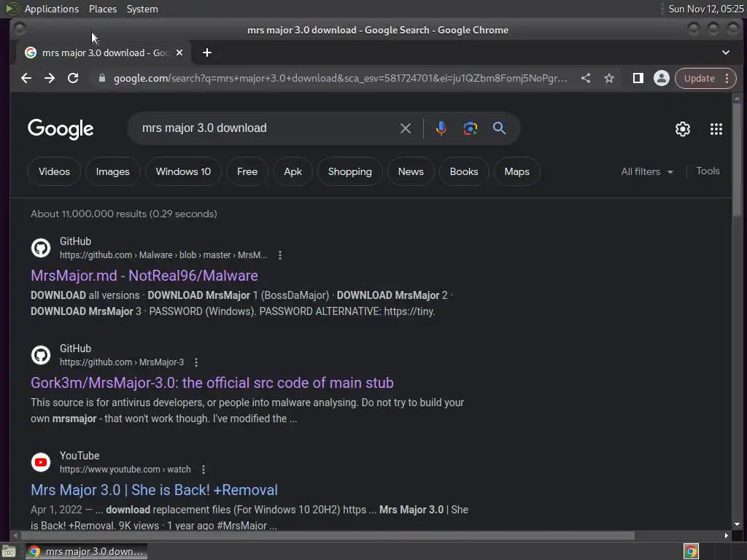Viewport: 747px width, 560px height.
Task: Apply the Free filter chip
Action: point(247,171)
